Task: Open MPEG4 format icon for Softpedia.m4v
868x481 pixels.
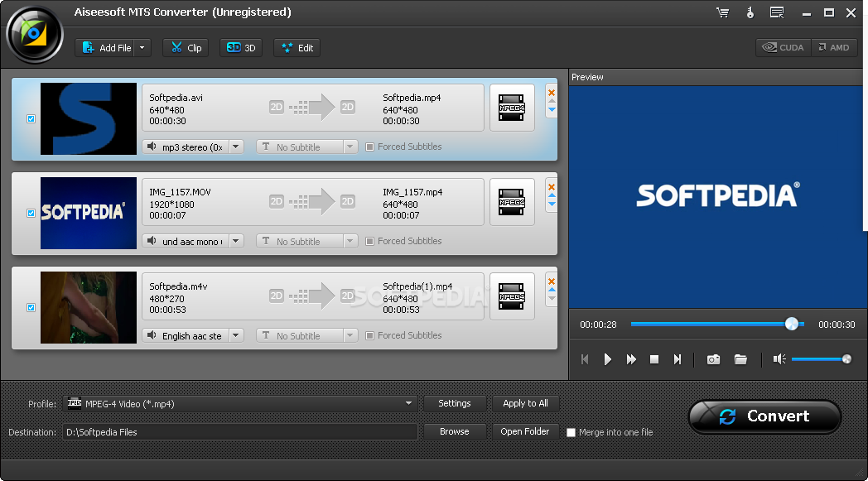Action: (x=512, y=296)
